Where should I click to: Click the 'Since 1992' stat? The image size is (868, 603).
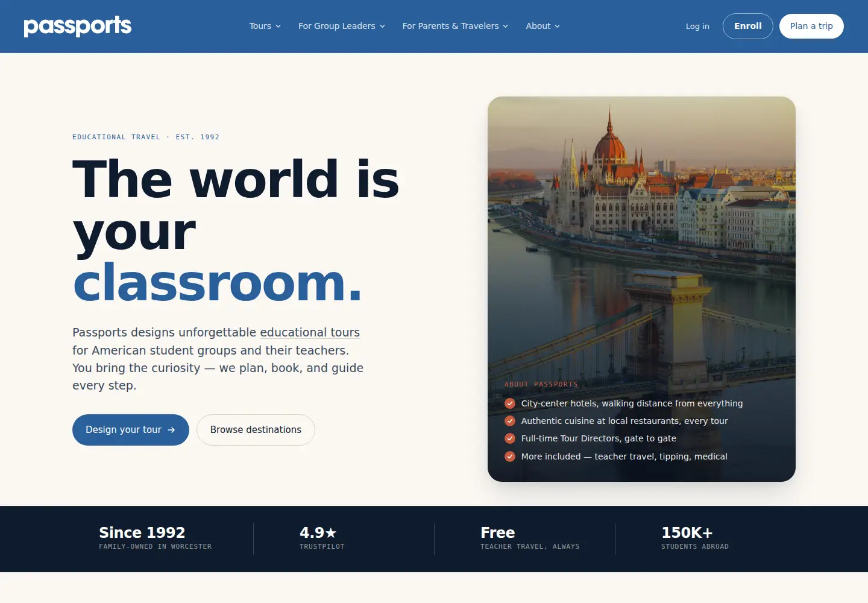tap(142, 532)
